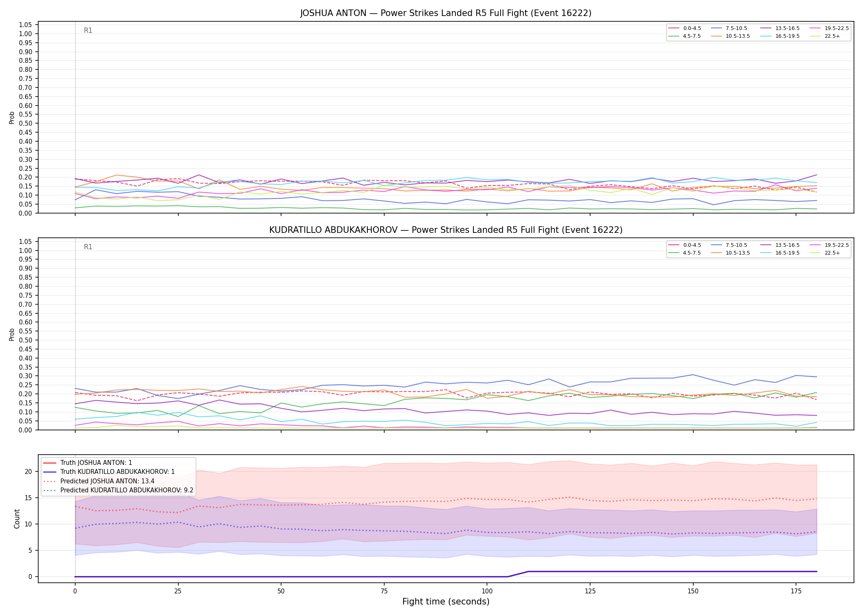
Task: Click 4.5-7.5 legend entry in middle chart
Action: coord(685,253)
